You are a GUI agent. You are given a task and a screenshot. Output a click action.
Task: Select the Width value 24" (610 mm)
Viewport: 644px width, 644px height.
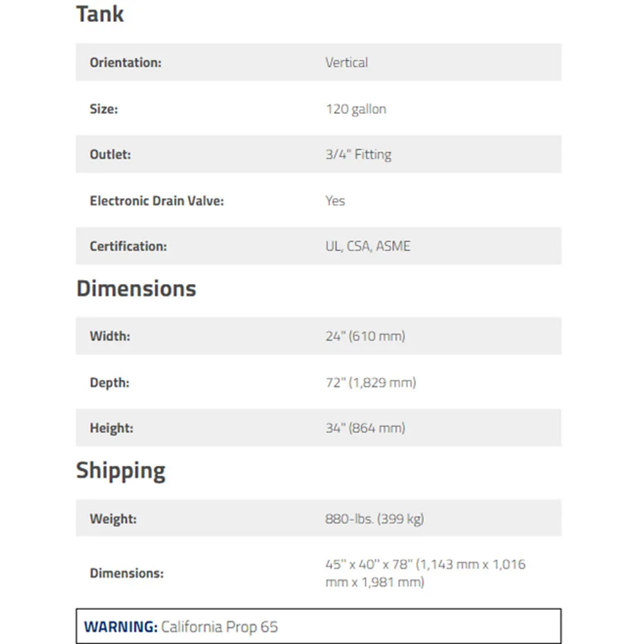365,336
